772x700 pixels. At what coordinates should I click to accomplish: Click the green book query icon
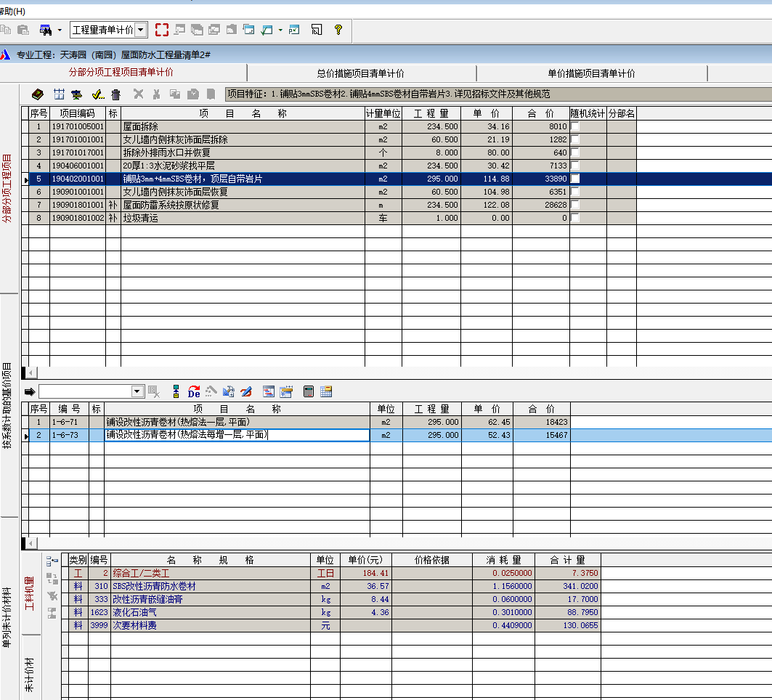(38, 94)
